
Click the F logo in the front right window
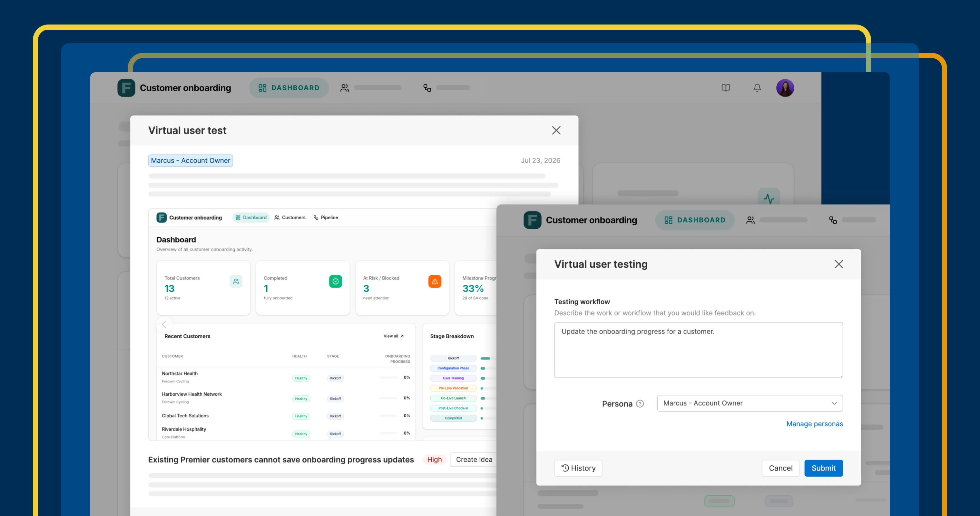tap(532, 220)
